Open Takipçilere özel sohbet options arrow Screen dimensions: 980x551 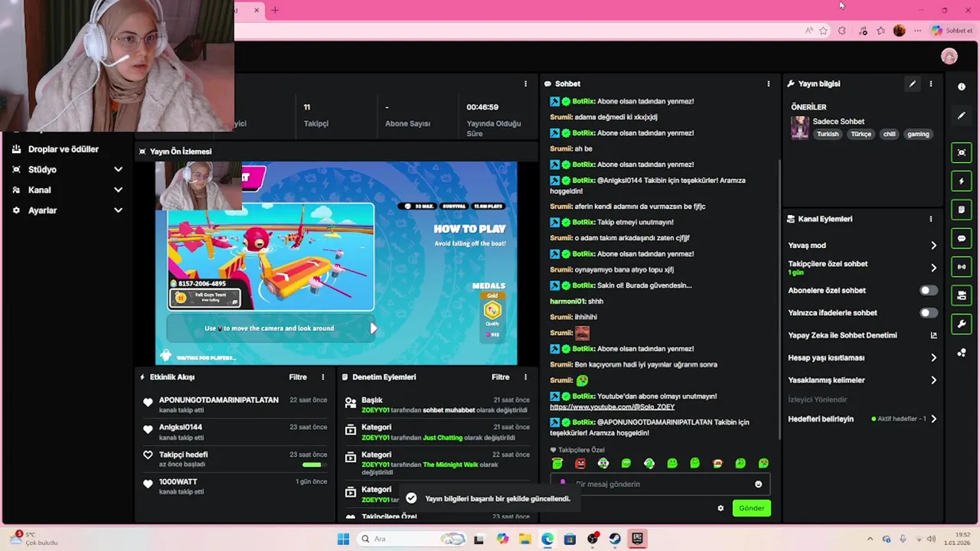click(933, 268)
